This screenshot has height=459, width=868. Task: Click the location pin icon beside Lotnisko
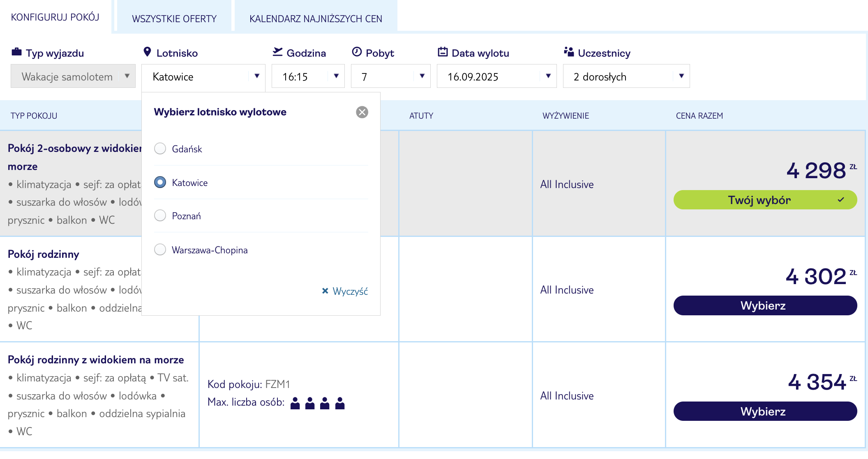point(147,52)
